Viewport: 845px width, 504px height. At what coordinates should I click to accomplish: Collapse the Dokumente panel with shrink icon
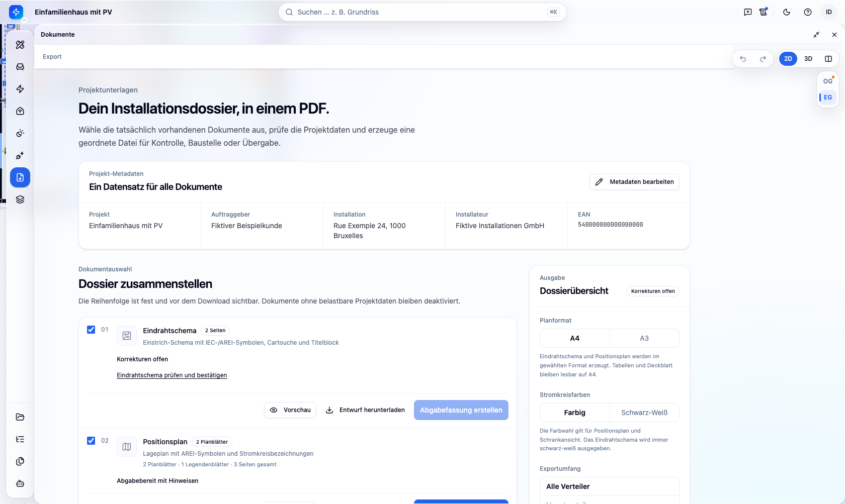tap(816, 35)
